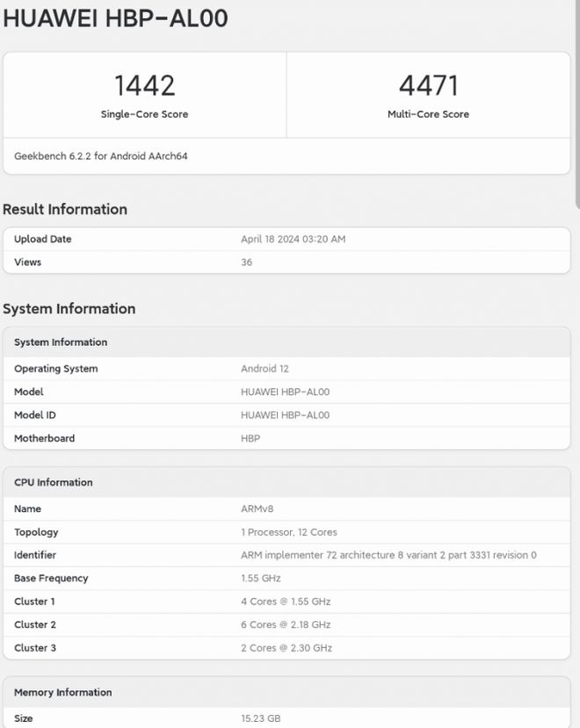The width and height of the screenshot is (580, 728).
Task: Select the 4 Cores @ 1.55 GHz value
Action: pyautogui.click(x=286, y=602)
